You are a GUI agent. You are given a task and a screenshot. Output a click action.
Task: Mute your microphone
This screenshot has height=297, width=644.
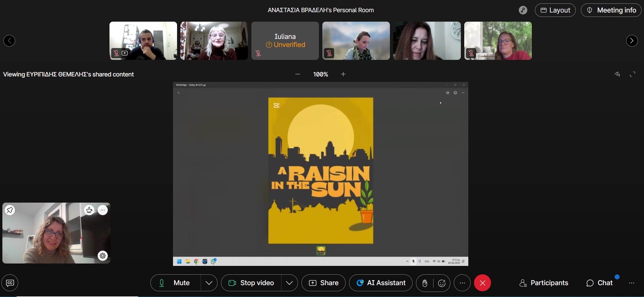pos(175,283)
